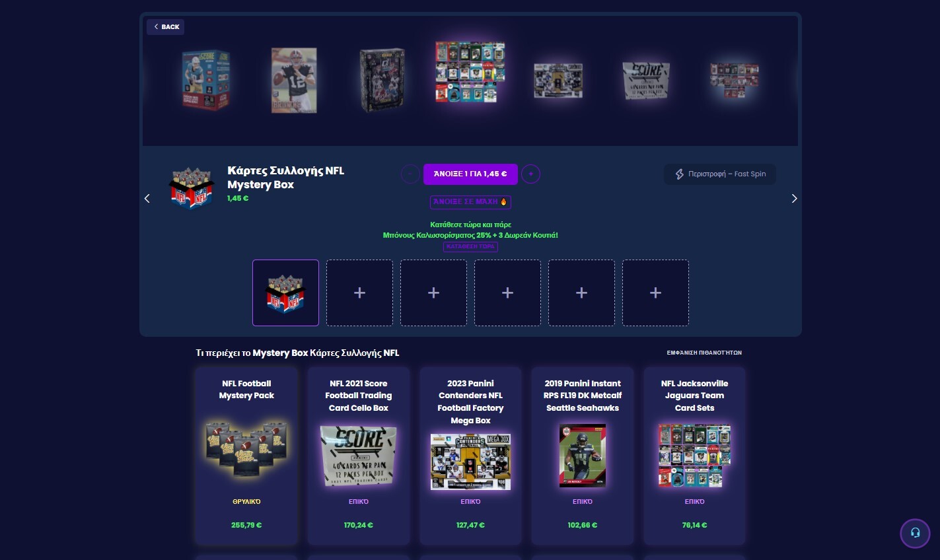This screenshot has width=940, height=560.
Task: Open the NFL Football Mystery Pack card
Action: 246,456
